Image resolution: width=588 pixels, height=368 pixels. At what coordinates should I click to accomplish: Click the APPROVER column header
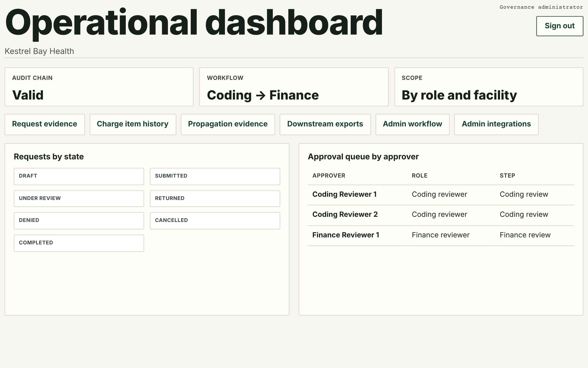[329, 176]
